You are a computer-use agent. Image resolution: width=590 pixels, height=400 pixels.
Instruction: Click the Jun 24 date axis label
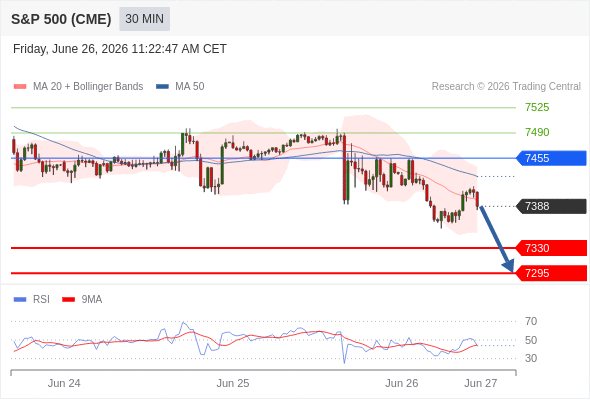pos(64,383)
